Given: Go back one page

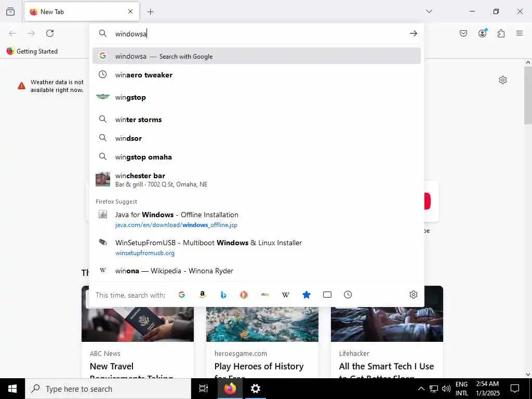Looking at the screenshot, I should click(12, 33).
